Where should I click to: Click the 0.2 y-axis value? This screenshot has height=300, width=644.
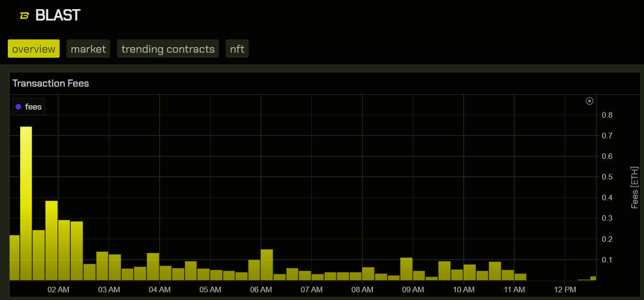click(607, 239)
